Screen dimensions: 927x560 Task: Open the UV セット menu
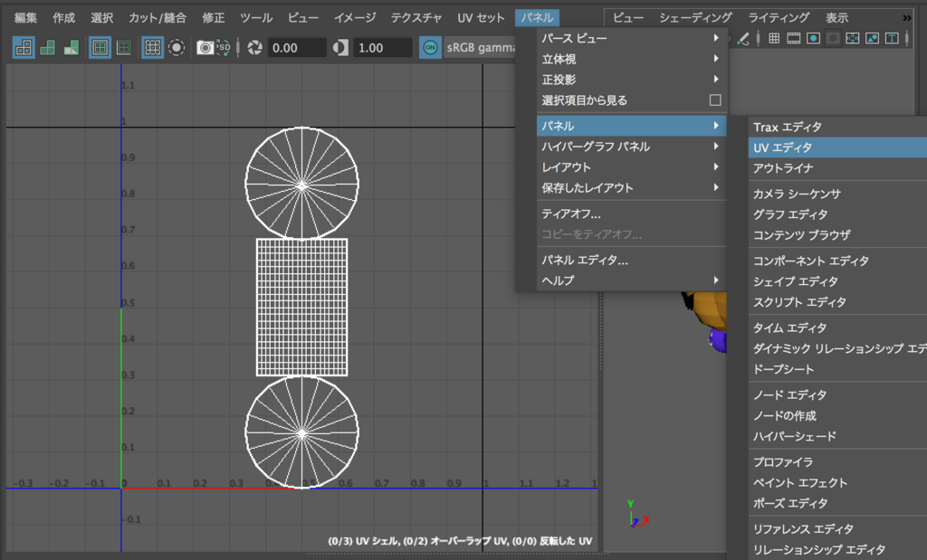pos(481,18)
